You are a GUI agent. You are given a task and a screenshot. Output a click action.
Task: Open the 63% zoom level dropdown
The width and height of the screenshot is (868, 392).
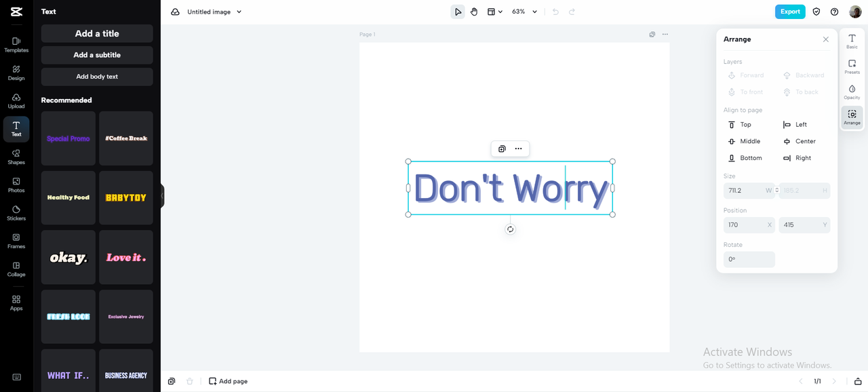click(x=524, y=12)
